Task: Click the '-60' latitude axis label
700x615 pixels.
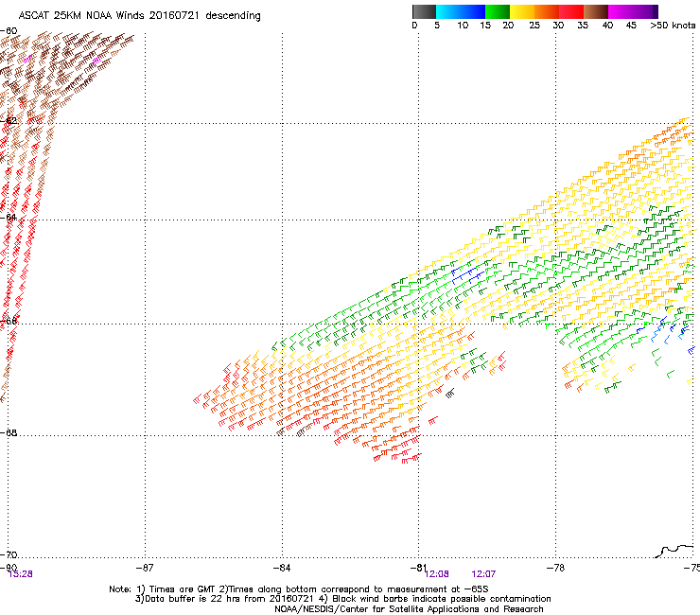Action: click(9, 31)
